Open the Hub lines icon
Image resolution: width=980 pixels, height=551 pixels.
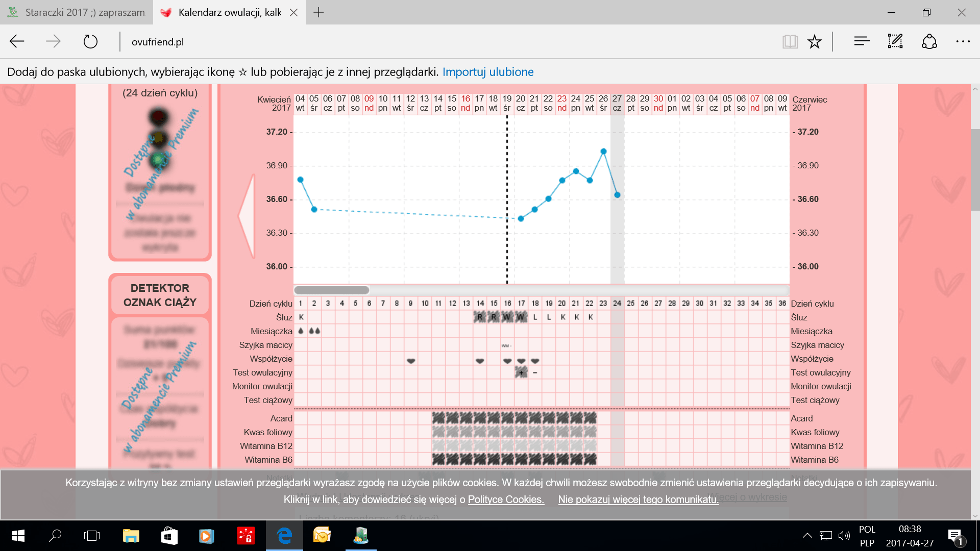click(862, 41)
